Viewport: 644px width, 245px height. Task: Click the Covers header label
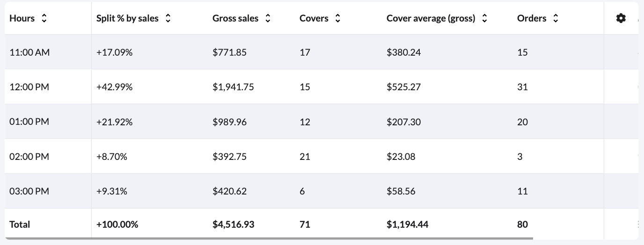[x=314, y=18]
